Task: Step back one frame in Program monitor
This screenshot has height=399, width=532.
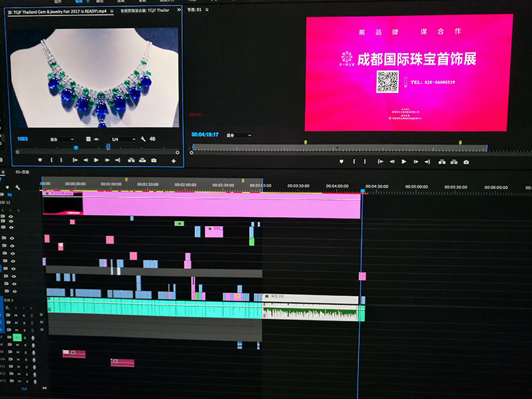Action: tap(392, 162)
